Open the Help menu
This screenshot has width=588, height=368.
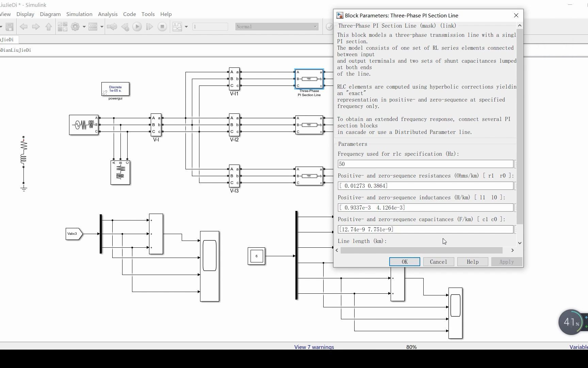(x=166, y=14)
